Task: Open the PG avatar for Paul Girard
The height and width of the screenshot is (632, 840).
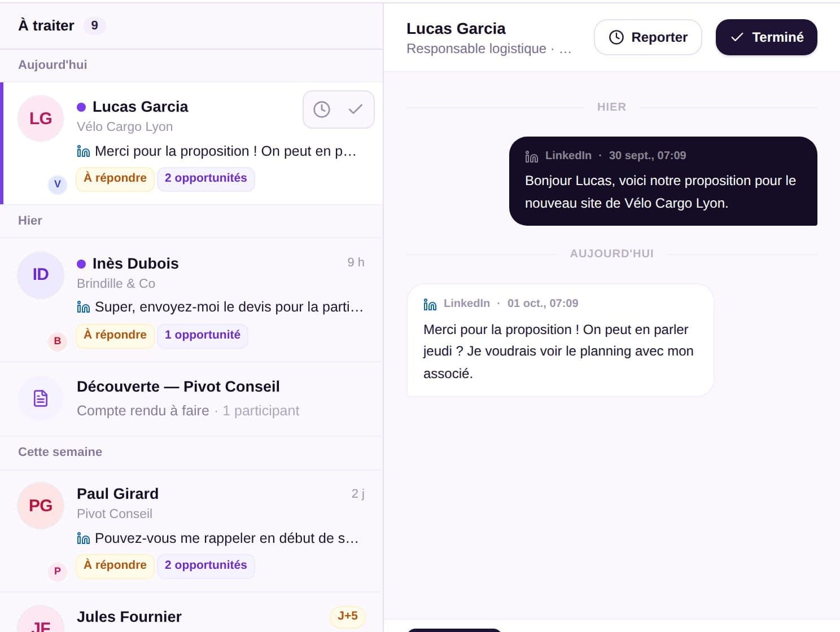Action: [41, 506]
